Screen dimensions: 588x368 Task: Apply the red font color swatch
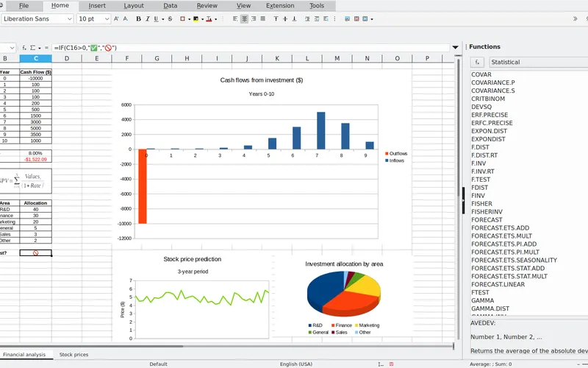(x=209, y=19)
